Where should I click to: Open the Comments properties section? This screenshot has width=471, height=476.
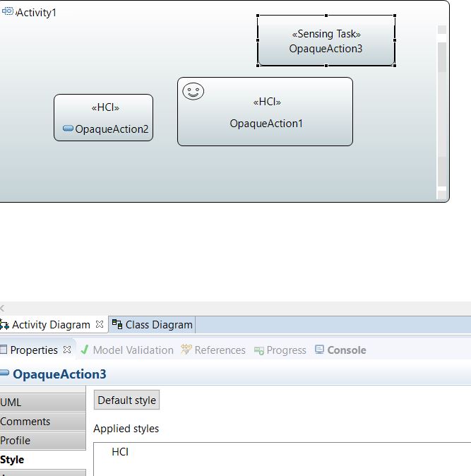(x=42, y=422)
